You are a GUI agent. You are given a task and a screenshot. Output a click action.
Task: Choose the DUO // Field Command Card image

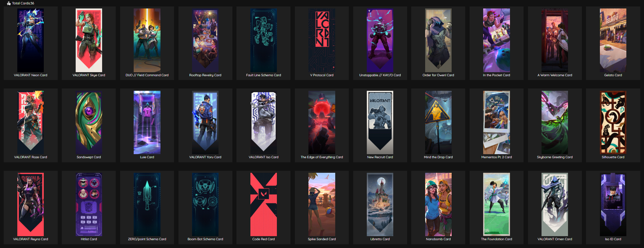coord(147,40)
